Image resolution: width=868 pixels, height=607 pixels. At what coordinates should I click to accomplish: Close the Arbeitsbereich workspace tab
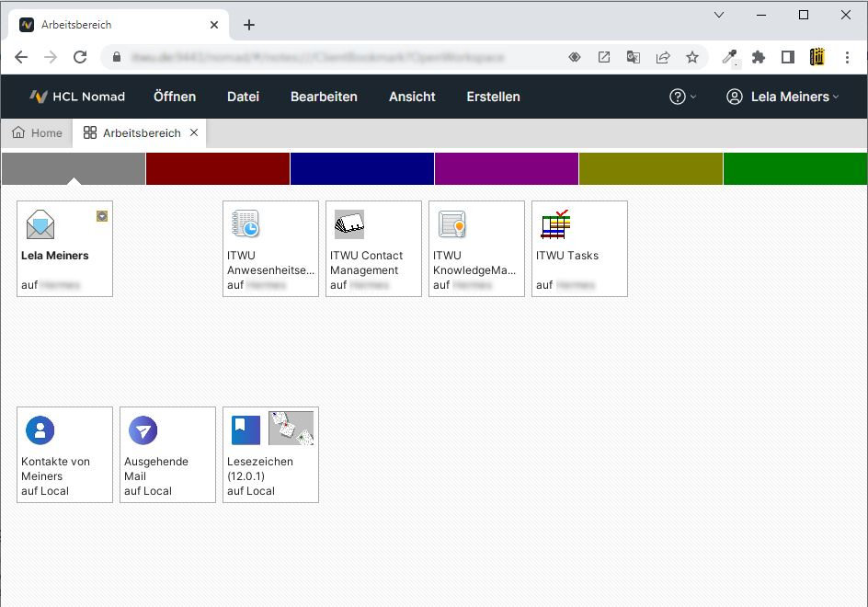pos(194,132)
